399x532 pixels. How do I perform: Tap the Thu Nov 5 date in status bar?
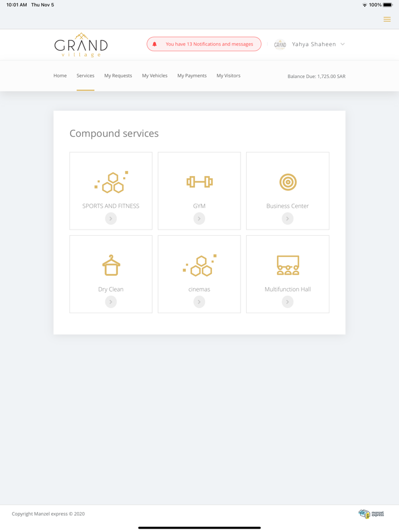pos(42,5)
